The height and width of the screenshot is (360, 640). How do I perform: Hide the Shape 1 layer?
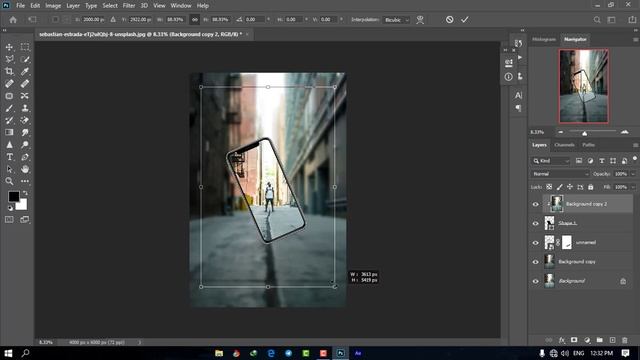pos(536,223)
